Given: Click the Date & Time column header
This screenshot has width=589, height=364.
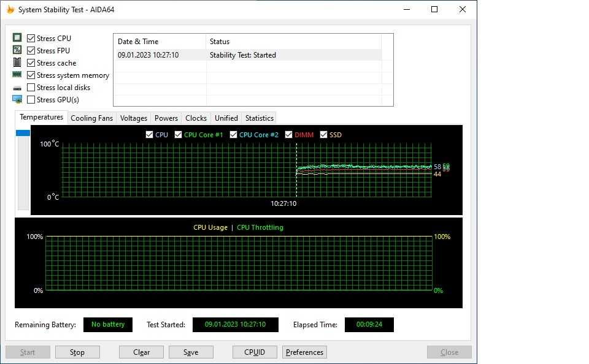Looking at the screenshot, I should point(160,42).
